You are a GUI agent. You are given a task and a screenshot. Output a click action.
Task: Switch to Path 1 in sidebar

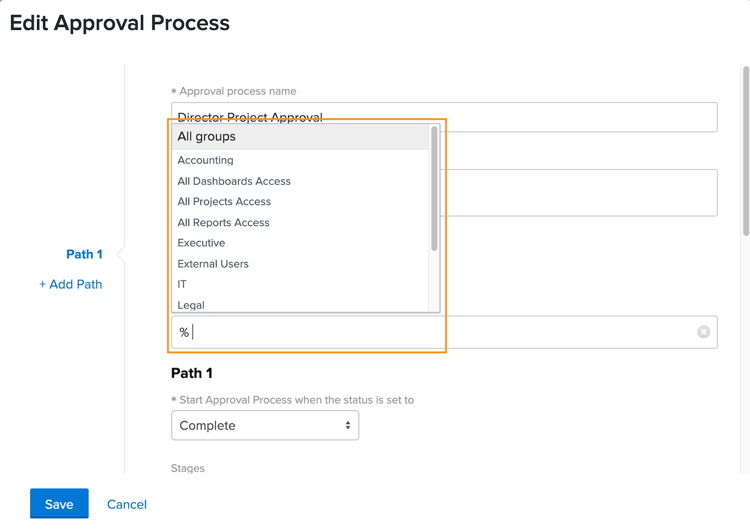[x=85, y=254]
